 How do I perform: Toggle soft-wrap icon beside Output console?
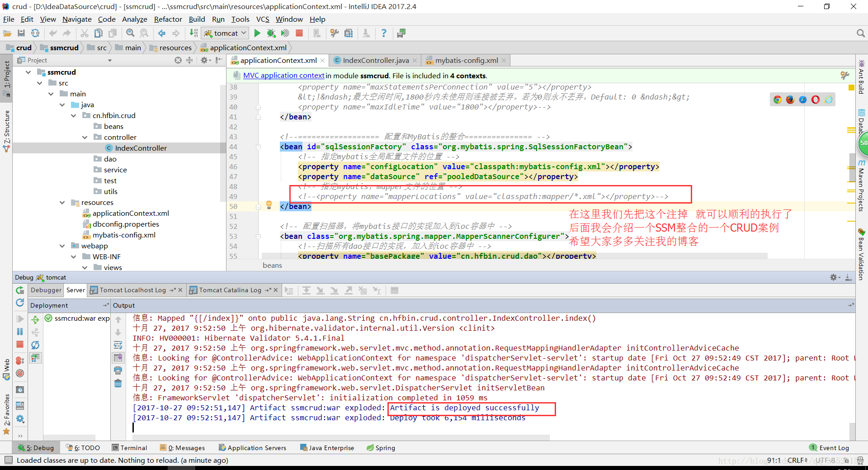[118, 345]
